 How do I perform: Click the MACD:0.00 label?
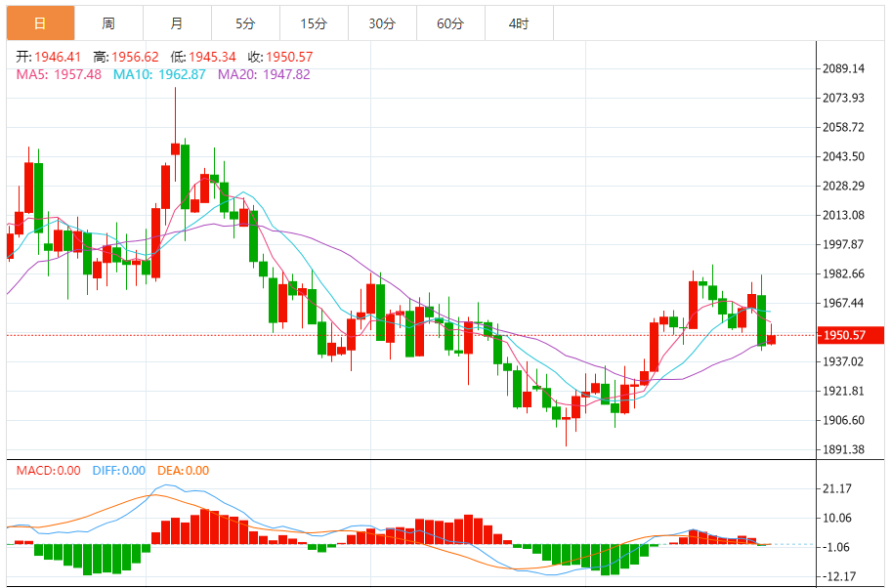[48, 471]
